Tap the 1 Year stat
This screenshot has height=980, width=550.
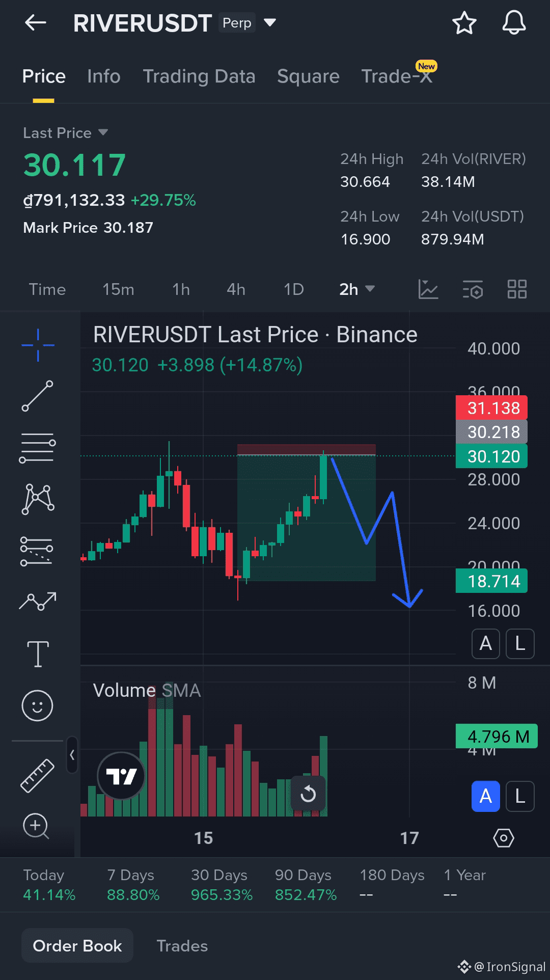click(x=464, y=885)
